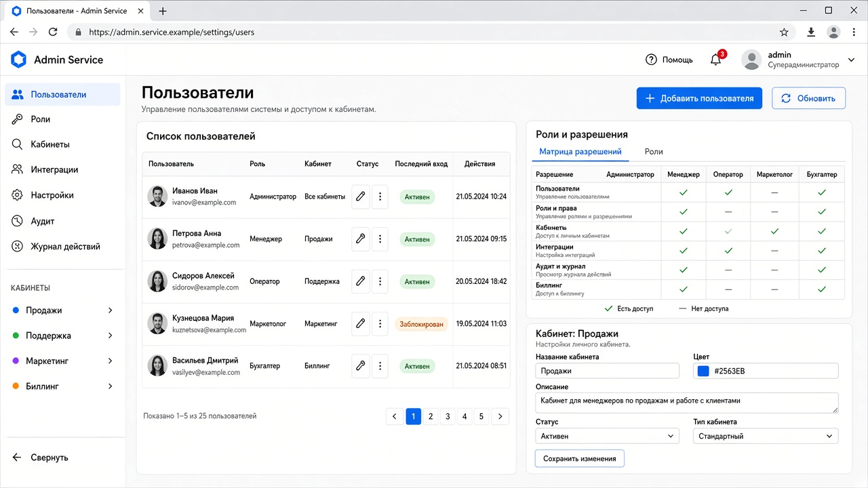Screen dimensions: 868x488
Task: Click the Помощь help icon
Action: (x=651, y=60)
